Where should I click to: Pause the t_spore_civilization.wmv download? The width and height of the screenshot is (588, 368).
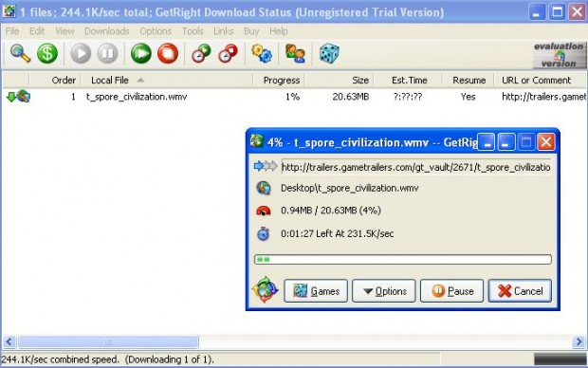pyautogui.click(x=451, y=291)
